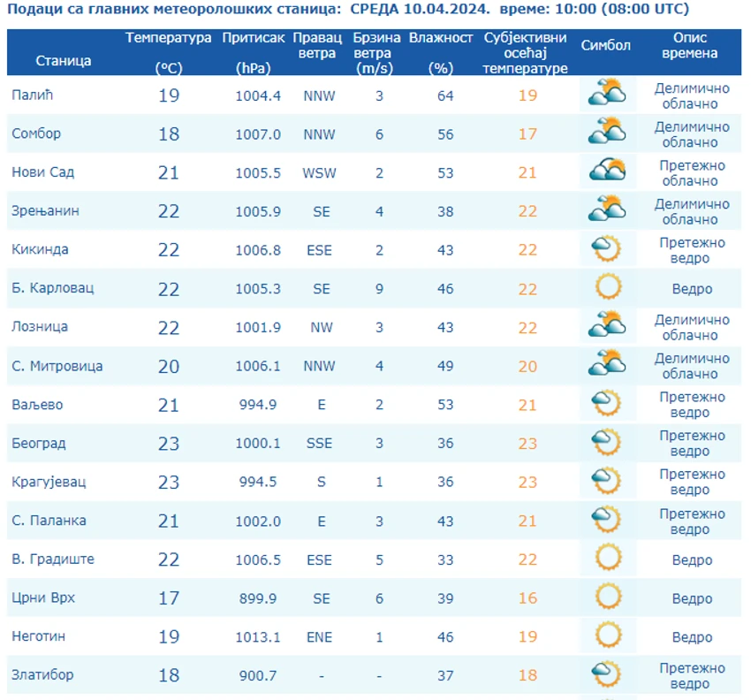Click the temperature value 23 for Београд

pos(169,444)
